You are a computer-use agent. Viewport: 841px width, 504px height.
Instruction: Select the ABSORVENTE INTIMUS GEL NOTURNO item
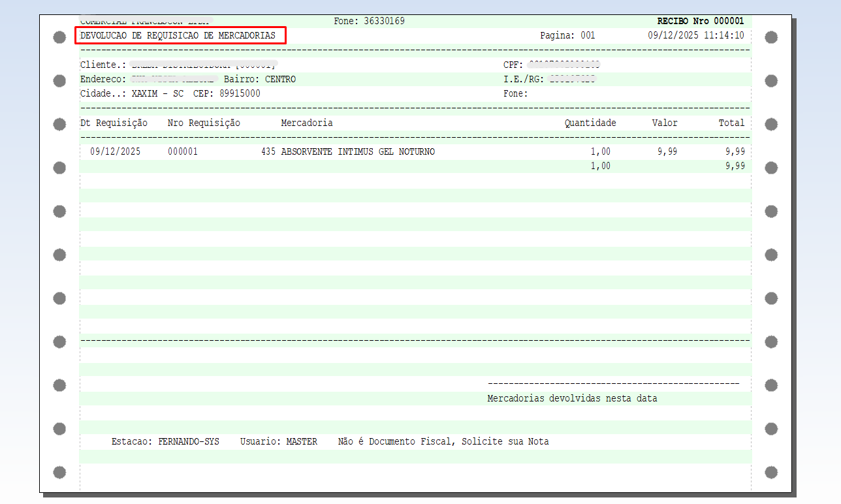[358, 151]
